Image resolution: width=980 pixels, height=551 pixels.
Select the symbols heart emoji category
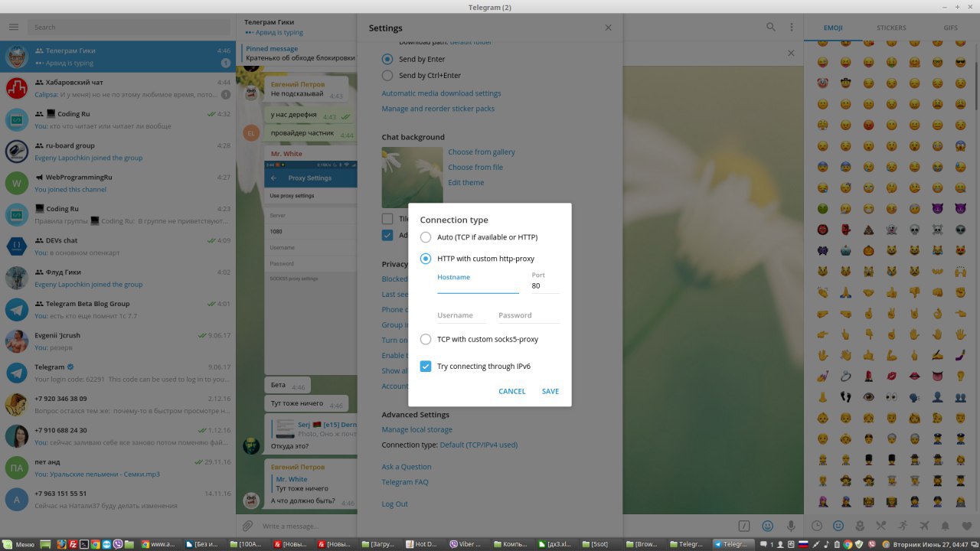tap(967, 526)
